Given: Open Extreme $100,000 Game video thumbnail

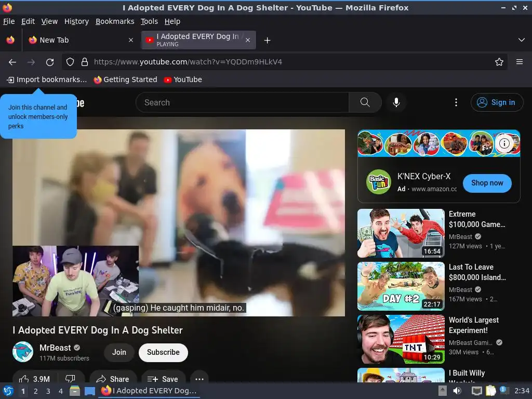Looking at the screenshot, I should [401, 233].
